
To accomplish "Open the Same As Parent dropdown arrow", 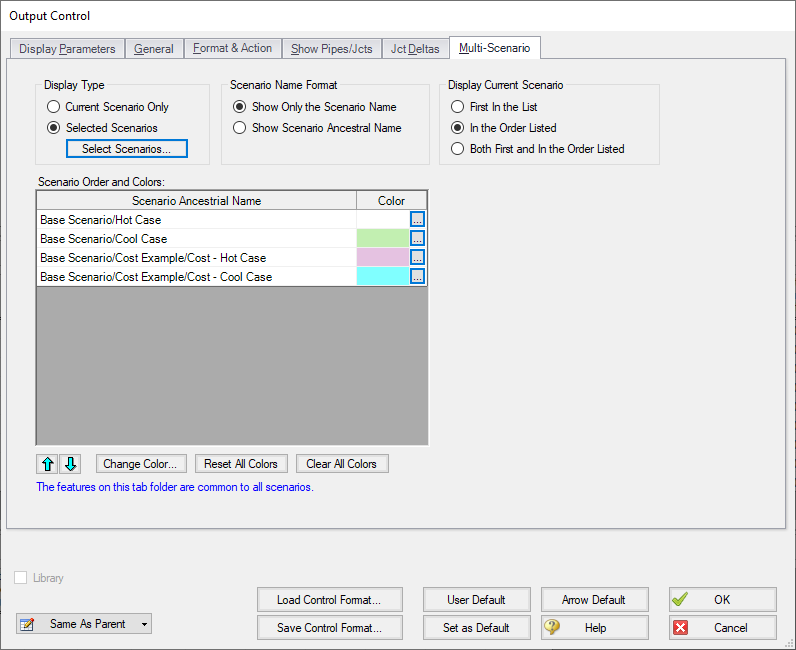I will pyautogui.click(x=144, y=624).
